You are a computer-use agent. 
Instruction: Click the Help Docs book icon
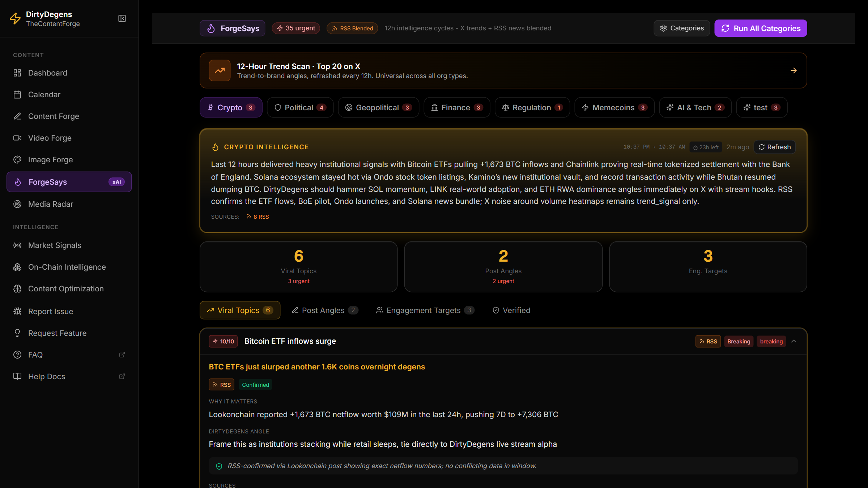[x=17, y=376]
